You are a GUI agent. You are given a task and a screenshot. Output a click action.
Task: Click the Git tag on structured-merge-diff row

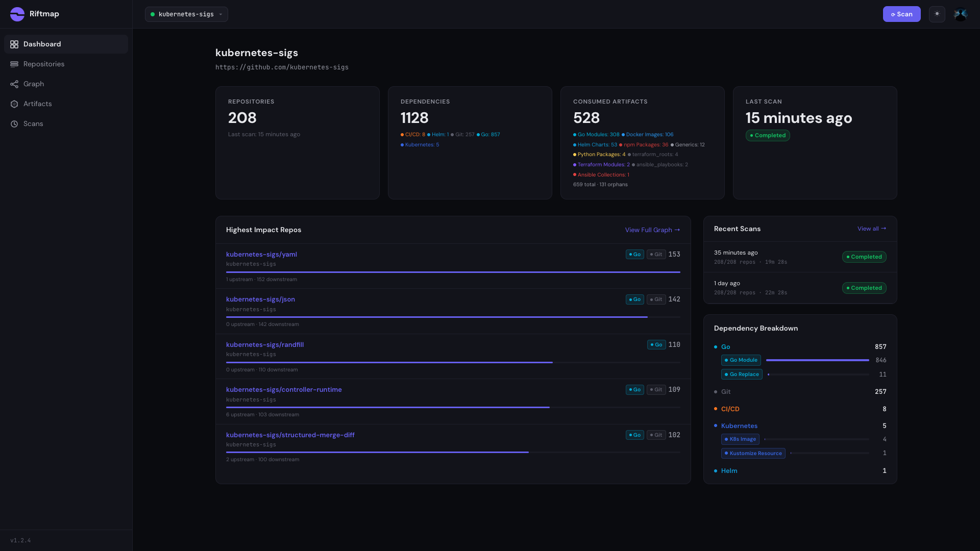coord(656,435)
